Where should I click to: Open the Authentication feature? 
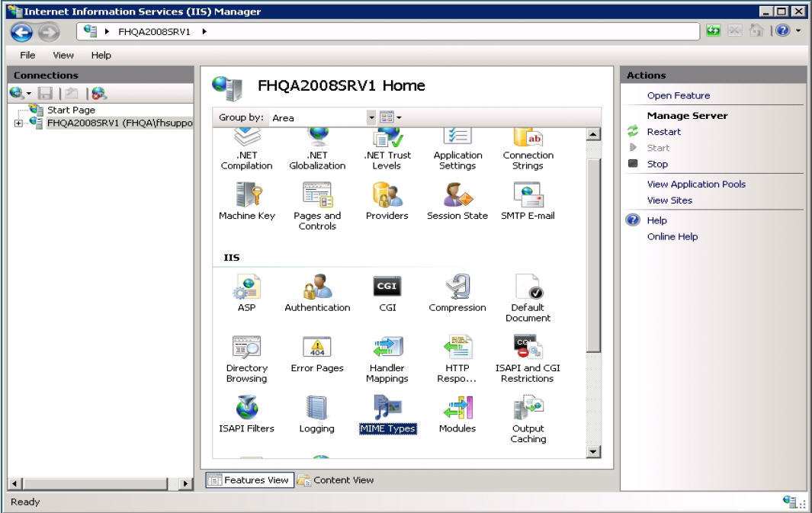coord(317,293)
